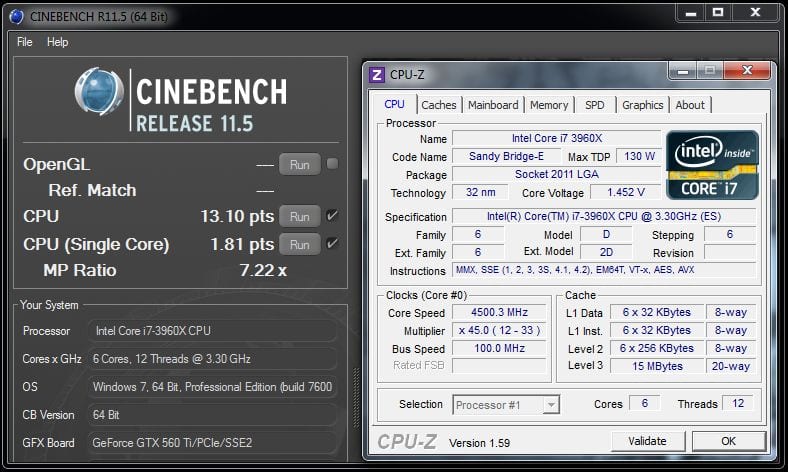Run the OpenGL benchmark

[299, 164]
